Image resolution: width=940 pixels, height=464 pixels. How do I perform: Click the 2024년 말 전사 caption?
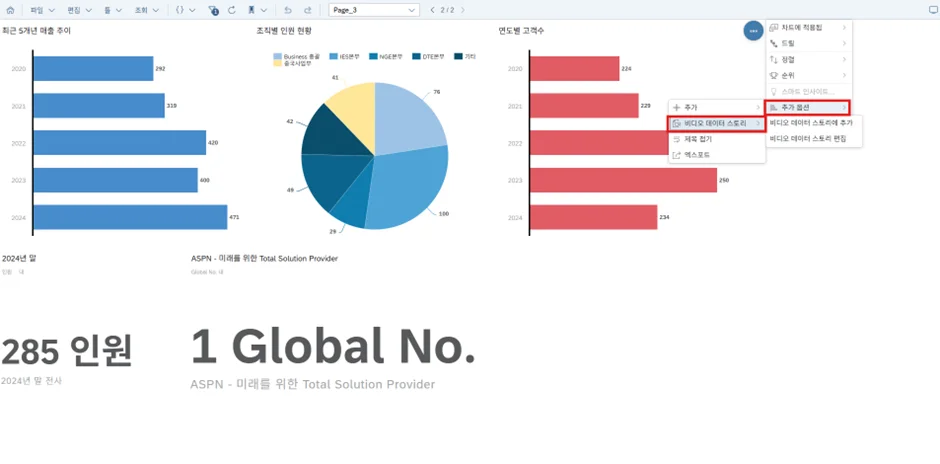[31, 381]
